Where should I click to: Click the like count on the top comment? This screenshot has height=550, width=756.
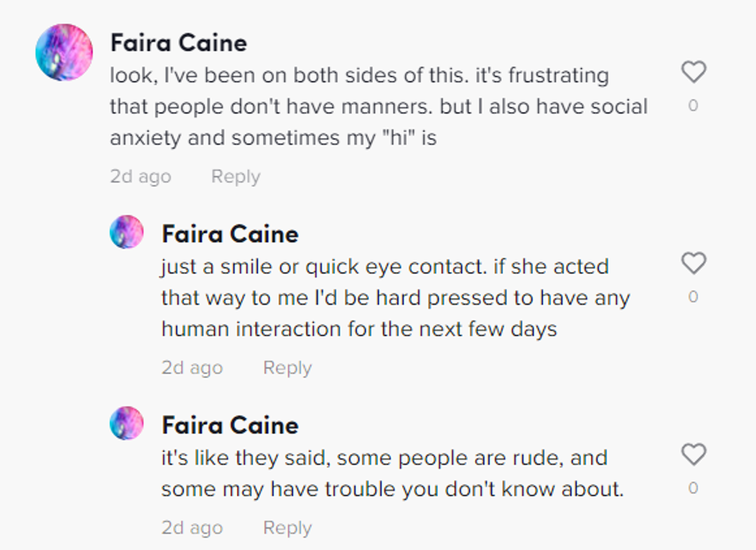[x=693, y=106]
